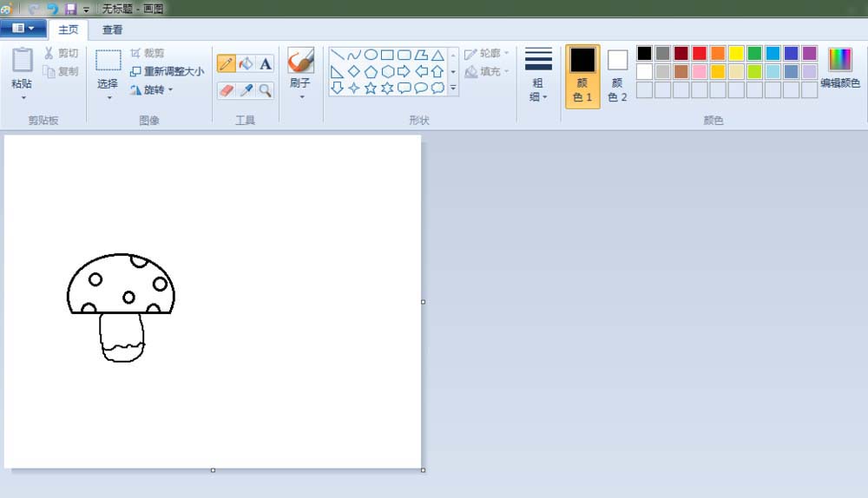868x498 pixels.
Task: Choose the Curve shape
Action: (x=354, y=55)
